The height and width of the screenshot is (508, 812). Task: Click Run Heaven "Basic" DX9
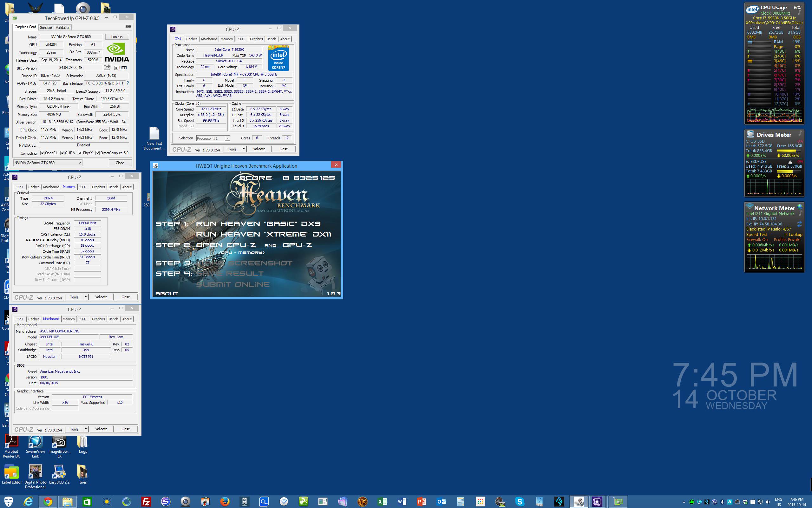(258, 224)
